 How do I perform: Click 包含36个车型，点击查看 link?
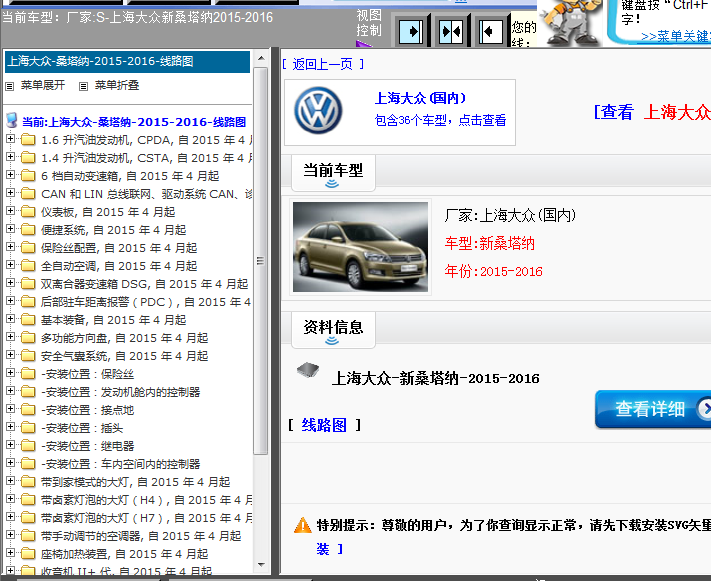[x=440, y=120]
